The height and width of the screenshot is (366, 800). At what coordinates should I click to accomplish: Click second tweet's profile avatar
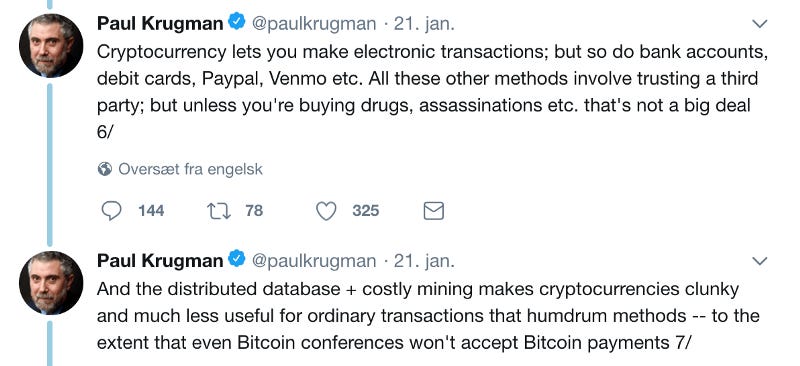(51, 282)
